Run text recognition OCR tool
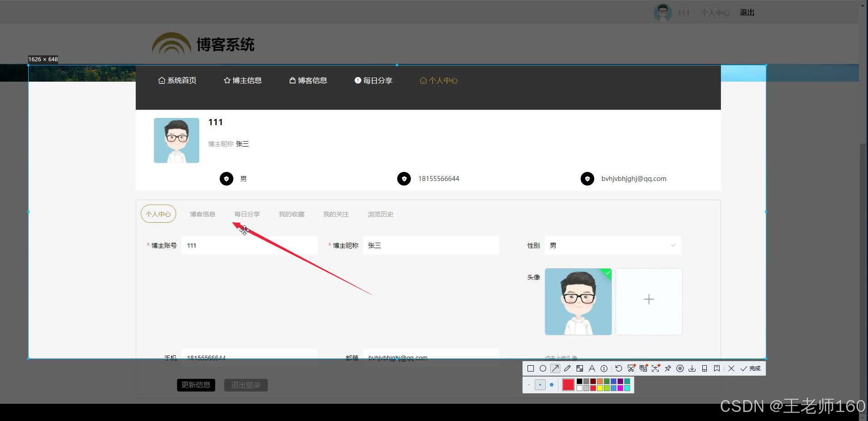 [x=656, y=368]
